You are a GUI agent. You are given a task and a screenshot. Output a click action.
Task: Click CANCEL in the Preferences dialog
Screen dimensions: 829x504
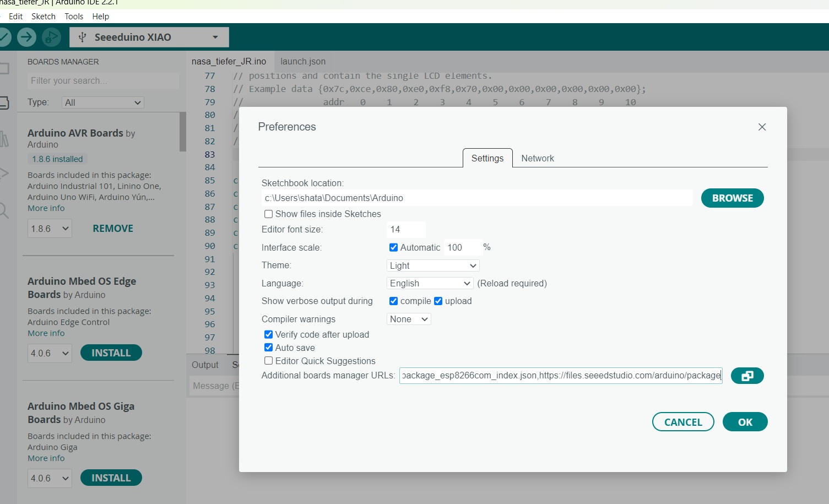point(683,422)
